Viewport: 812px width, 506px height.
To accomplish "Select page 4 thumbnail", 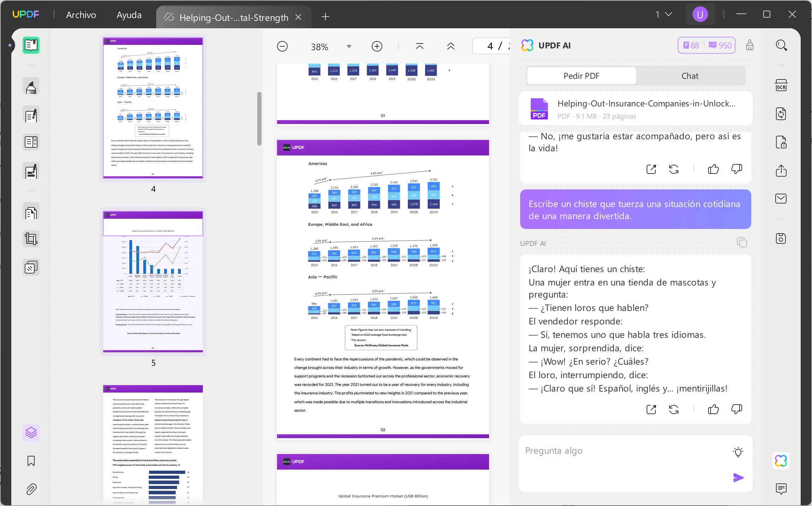I will [x=153, y=108].
